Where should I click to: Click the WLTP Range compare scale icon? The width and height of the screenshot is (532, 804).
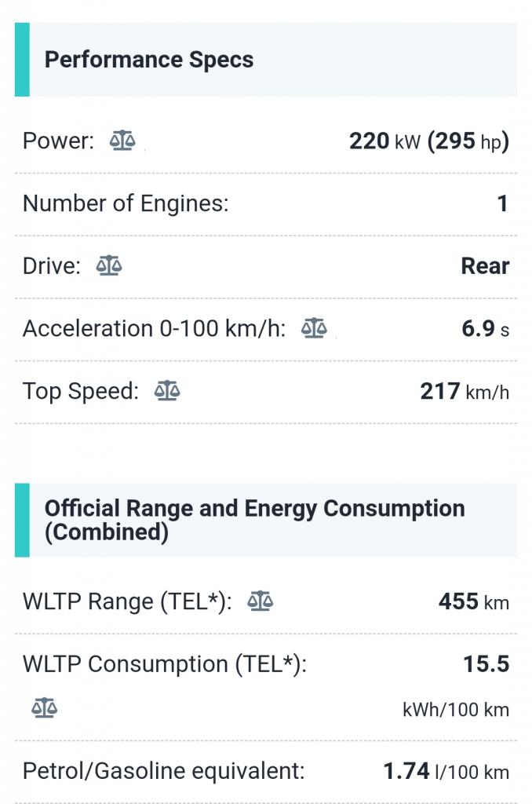[x=260, y=602]
